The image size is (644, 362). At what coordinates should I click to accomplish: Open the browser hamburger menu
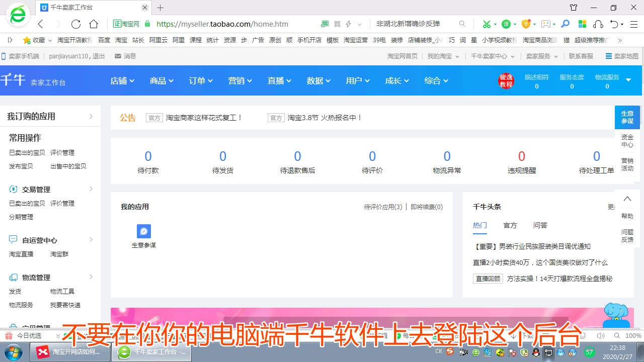pyautogui.click(x=633, y=24)
